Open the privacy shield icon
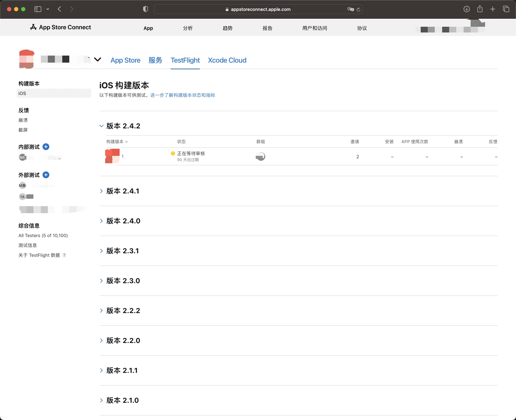The width and height of the screenshot is (516, 420). coord(146,9)
